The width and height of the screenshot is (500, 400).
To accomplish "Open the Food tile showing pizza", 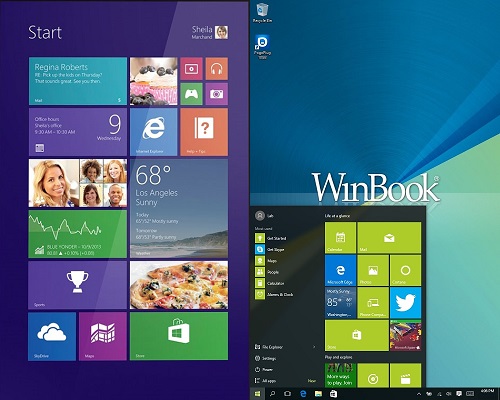I will (179, 285).
